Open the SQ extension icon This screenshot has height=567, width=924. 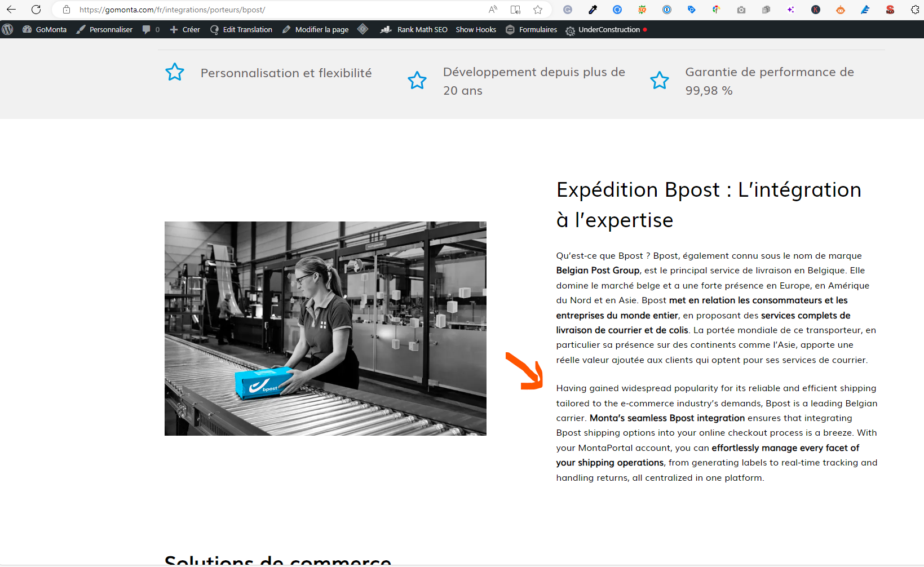click(x=642, y=10)
